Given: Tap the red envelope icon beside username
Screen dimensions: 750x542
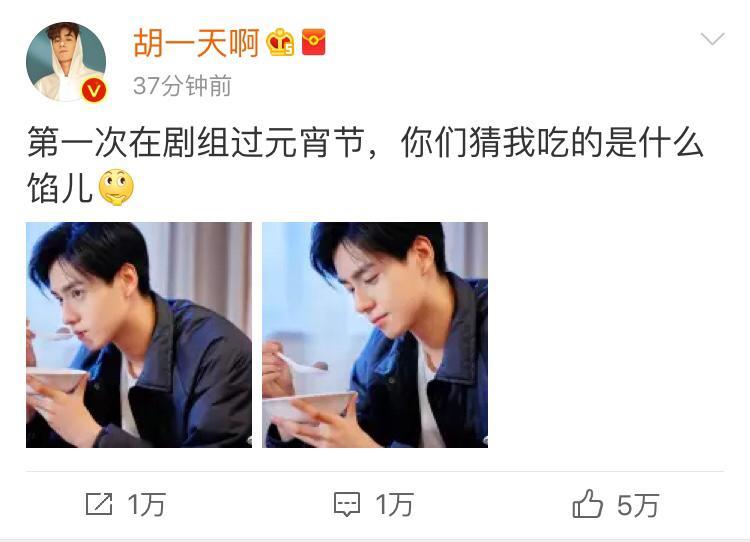Looking at the screenshot, I should click(313, 42).
